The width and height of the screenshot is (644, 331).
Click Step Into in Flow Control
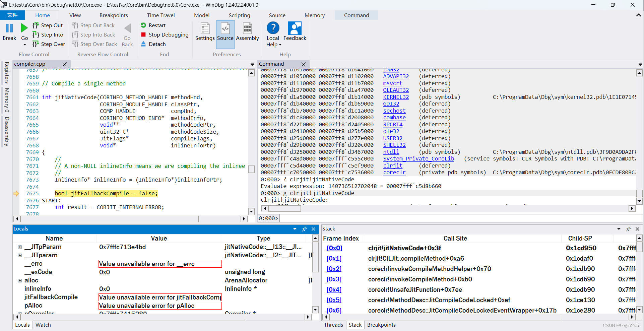point(48,35)
